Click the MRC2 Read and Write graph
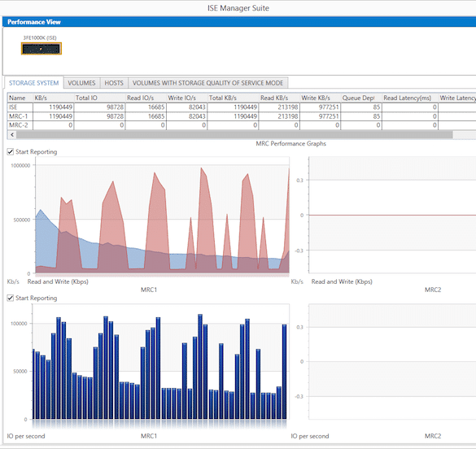Screen dimensions: 476x449 392,215
